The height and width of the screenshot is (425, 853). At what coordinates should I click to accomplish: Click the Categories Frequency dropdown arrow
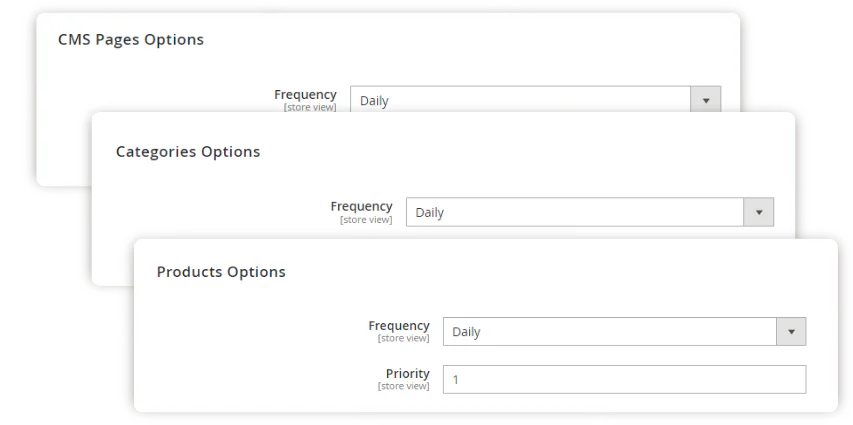pyautogui.click(x=759, y=212)
